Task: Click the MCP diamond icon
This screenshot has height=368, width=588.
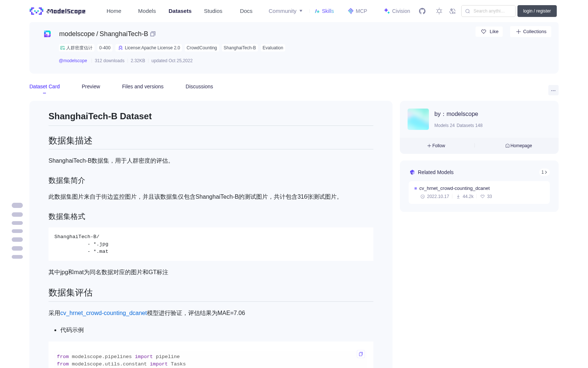Action: pos(351,11)
